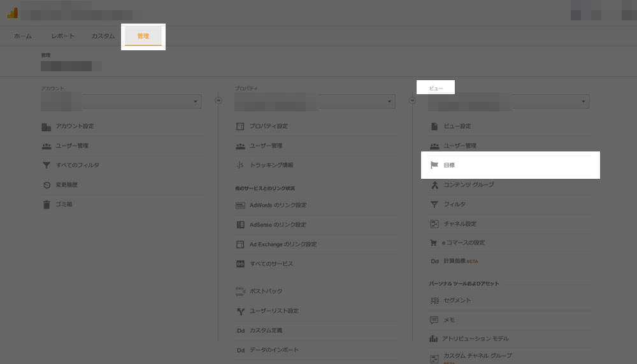Expand カスタム定義

tap(266, 330)
